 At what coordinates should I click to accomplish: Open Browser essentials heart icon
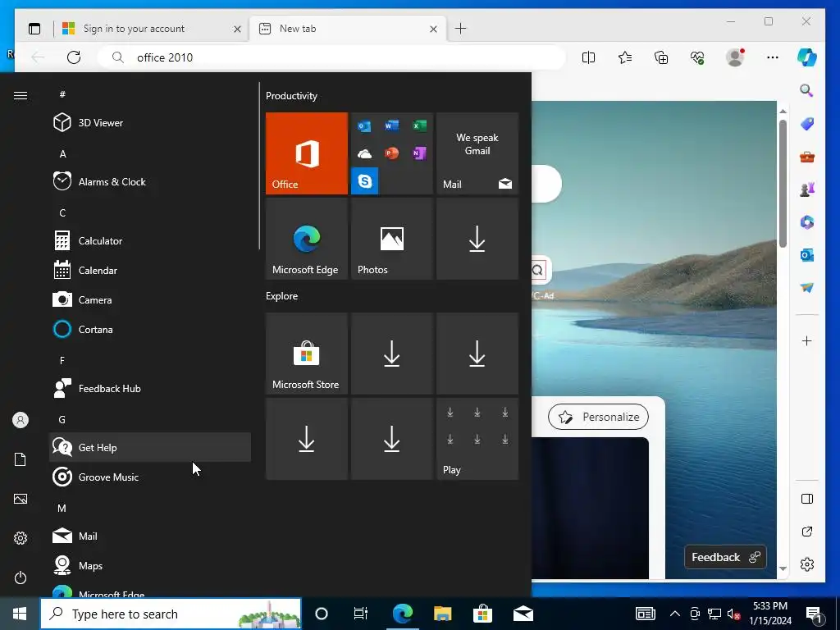tap(697, 57)
